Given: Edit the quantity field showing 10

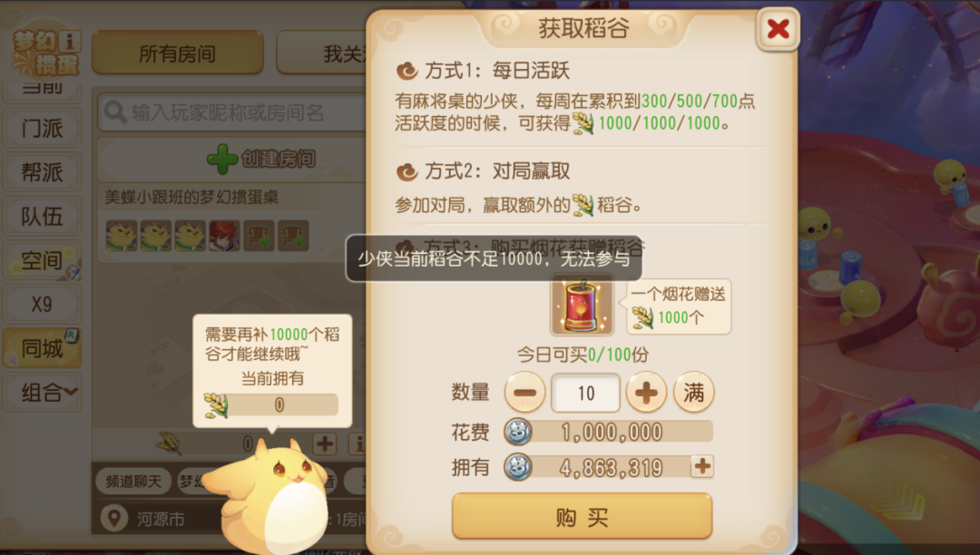Looking at the screenshot, I should click(585, 393).
